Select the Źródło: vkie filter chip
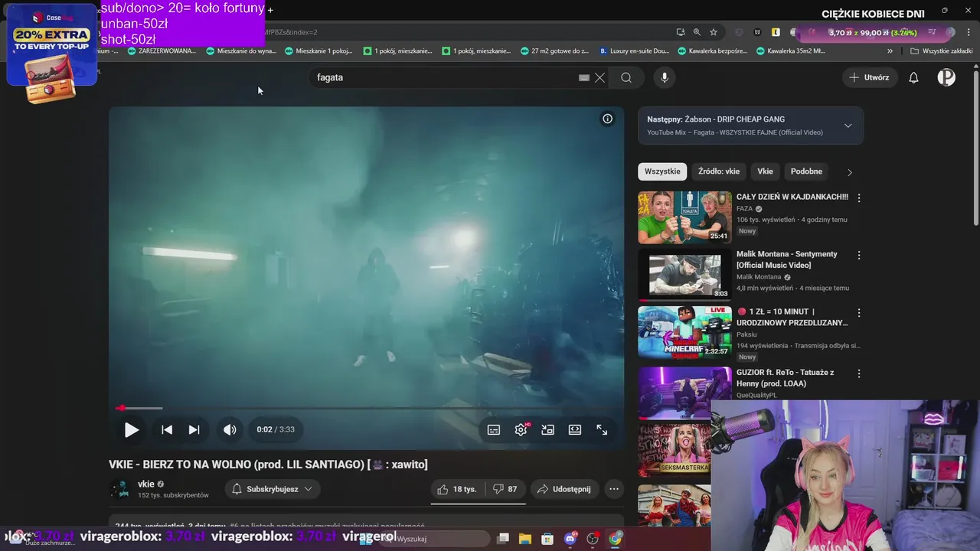 tap(719, 171)
